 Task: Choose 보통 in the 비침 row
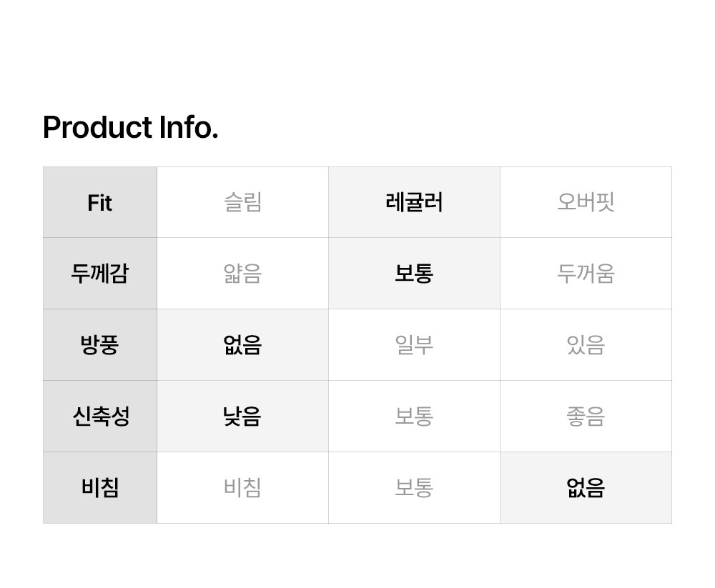414,488
